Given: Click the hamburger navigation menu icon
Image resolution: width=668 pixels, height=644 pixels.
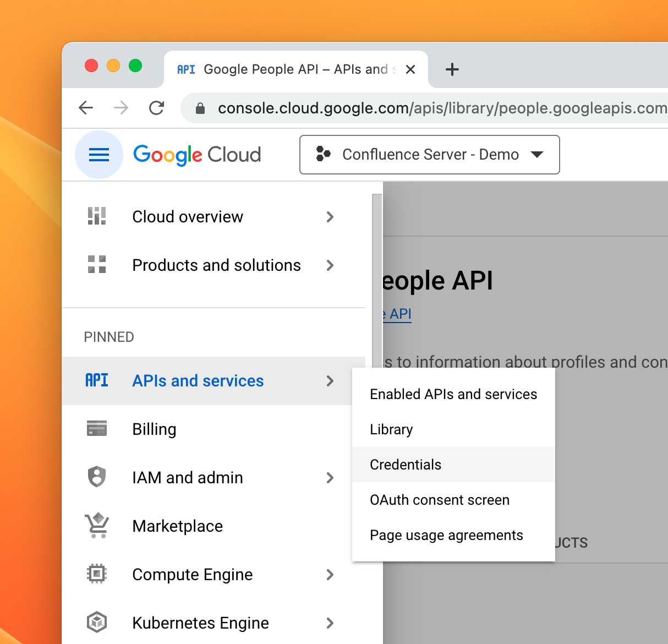Looking at the screenshot, I should [x=99, y=155].
